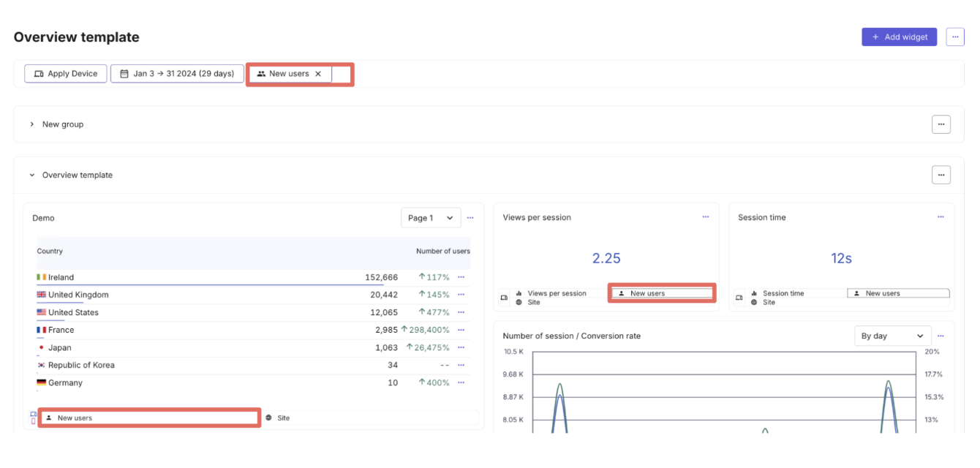Screen dimensions: 980x468
Task: Open the Session time widget options menu
Action: (x=941, y=217)
